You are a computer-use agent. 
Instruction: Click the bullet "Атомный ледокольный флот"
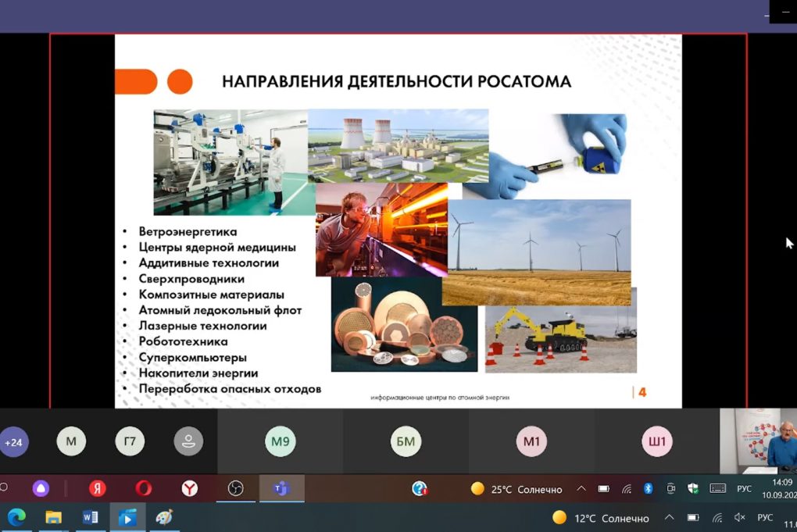click(x=220, y=310)
